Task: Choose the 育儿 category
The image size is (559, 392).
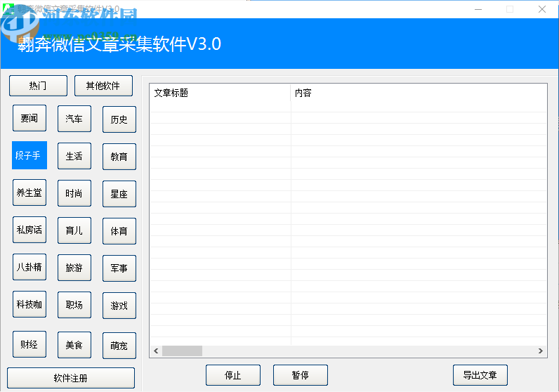Action: 74,230
